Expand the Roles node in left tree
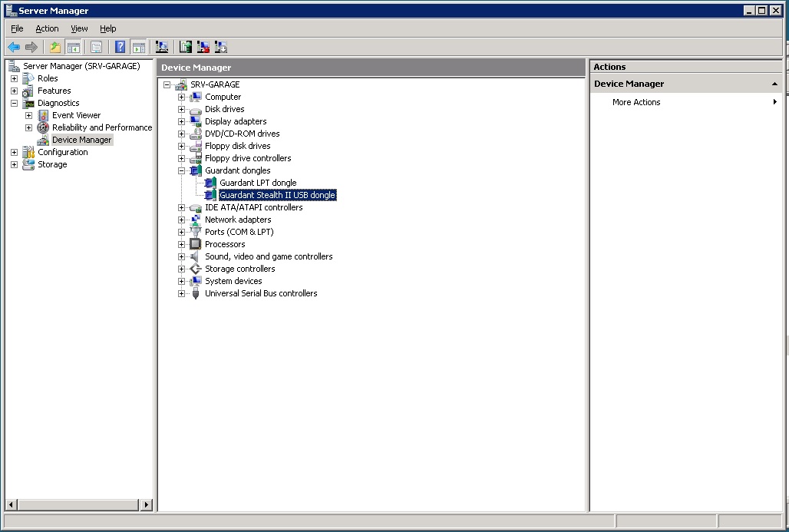 tap(14, 78)
